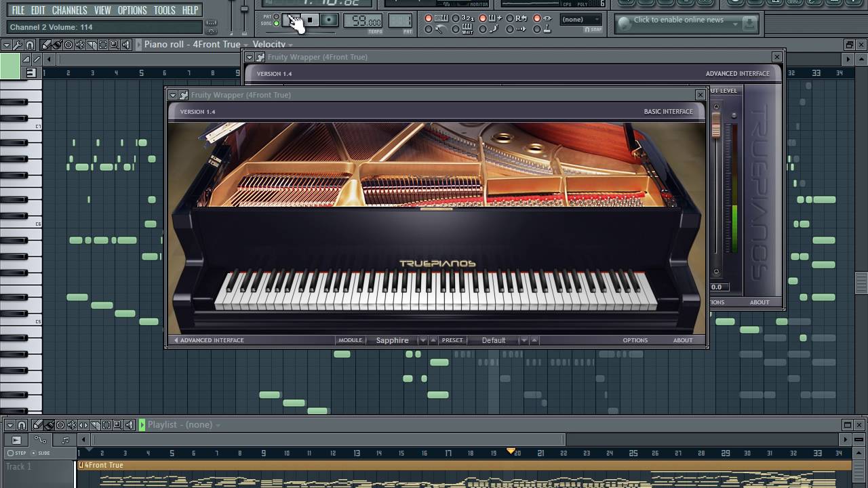This screenshot has height=488, width=868.
Task: Click the 4Front True clip in playlist
Action: coord(464,466)
